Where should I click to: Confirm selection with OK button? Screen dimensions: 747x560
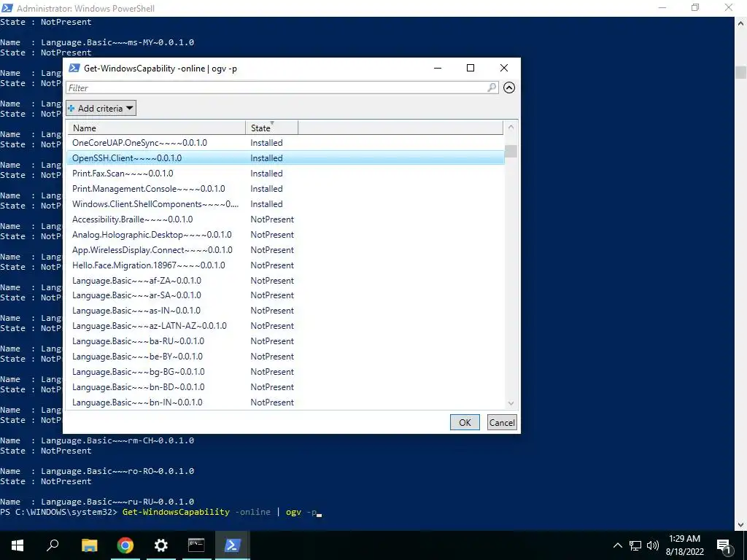click(x=465, y=422)
